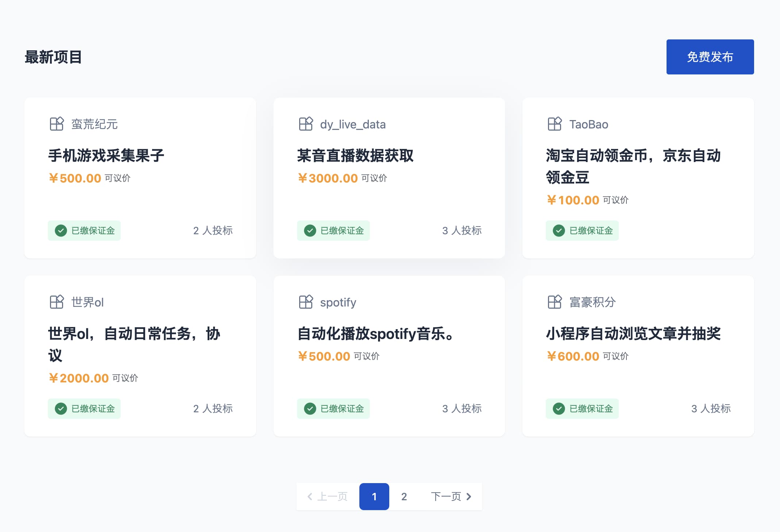
Task: Click 3 人投标 on the 富豪积分 card
Action: (710, 409)
